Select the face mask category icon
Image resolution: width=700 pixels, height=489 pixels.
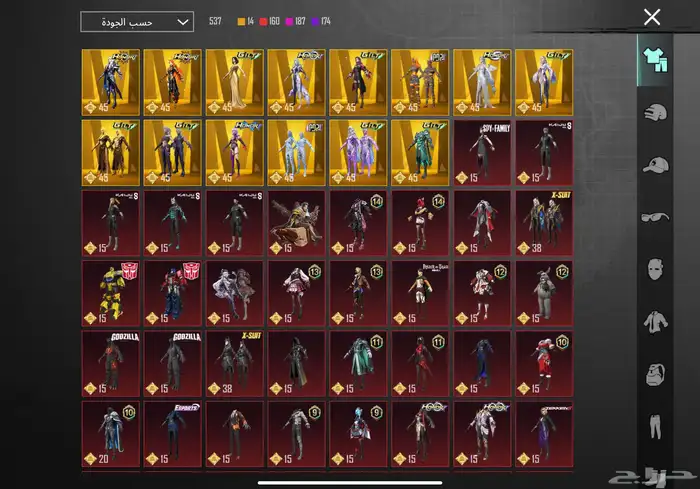point(655,270)
